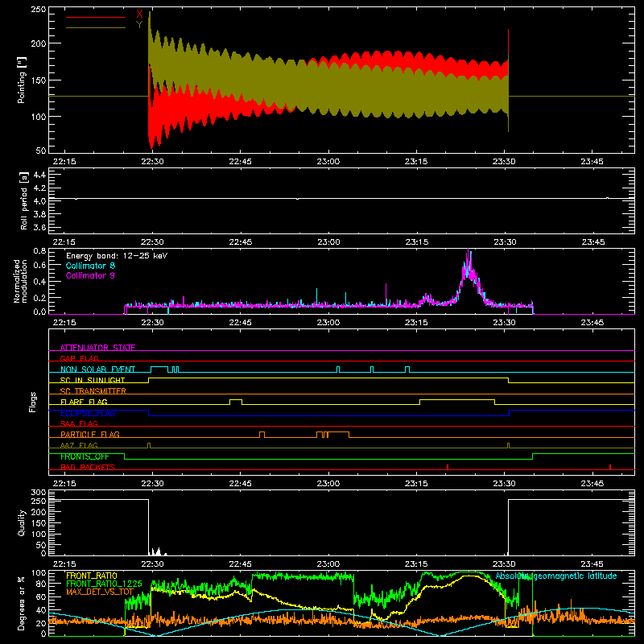Click the 3.6 tick on Roll period axis
The width and height of the screenshot is (644, 644).
click(x=39, y=227)
